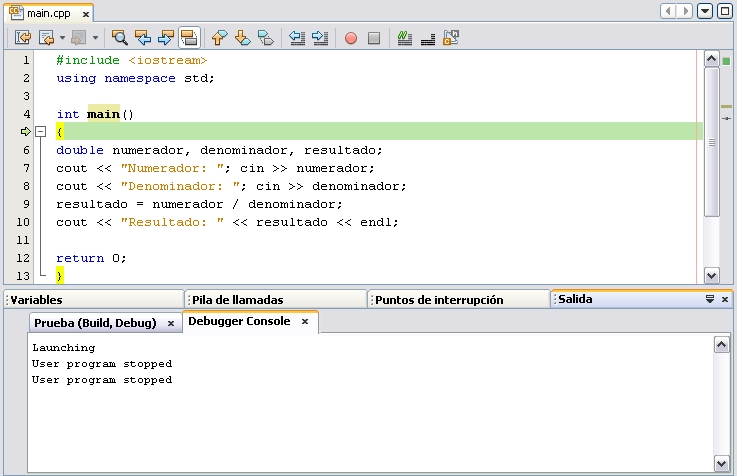This screenshot has height=476, width=737.
Task: Click the Last Edit icon in toolbar
Action: (x=22, y=38)
